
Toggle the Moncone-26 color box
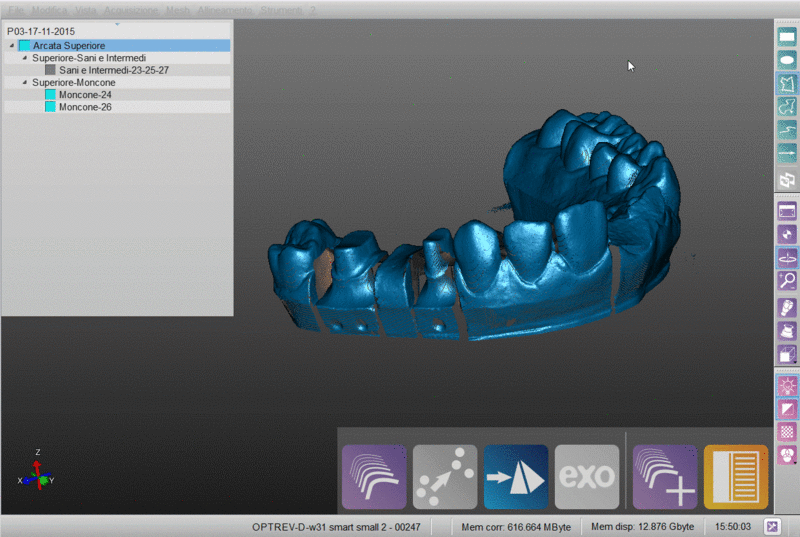[x=50, y=107]
